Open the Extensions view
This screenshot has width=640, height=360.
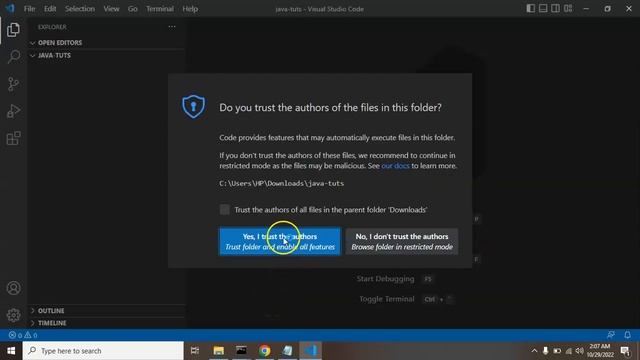click(x=13, y=138)
